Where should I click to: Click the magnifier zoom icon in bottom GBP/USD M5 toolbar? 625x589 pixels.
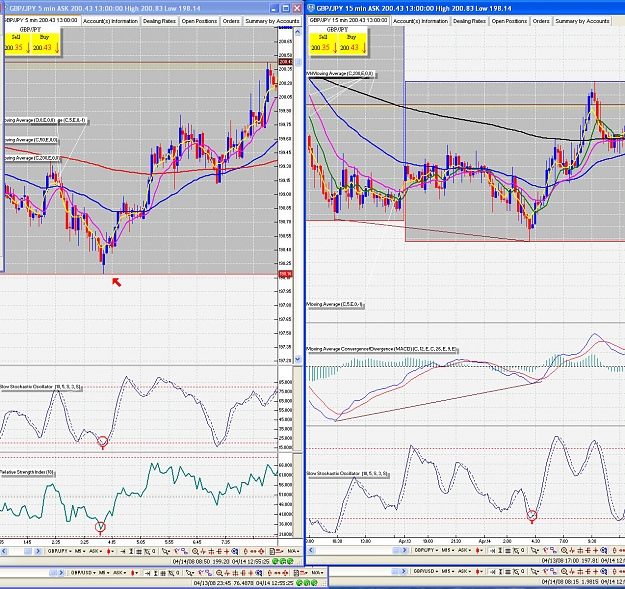point(219,573)
